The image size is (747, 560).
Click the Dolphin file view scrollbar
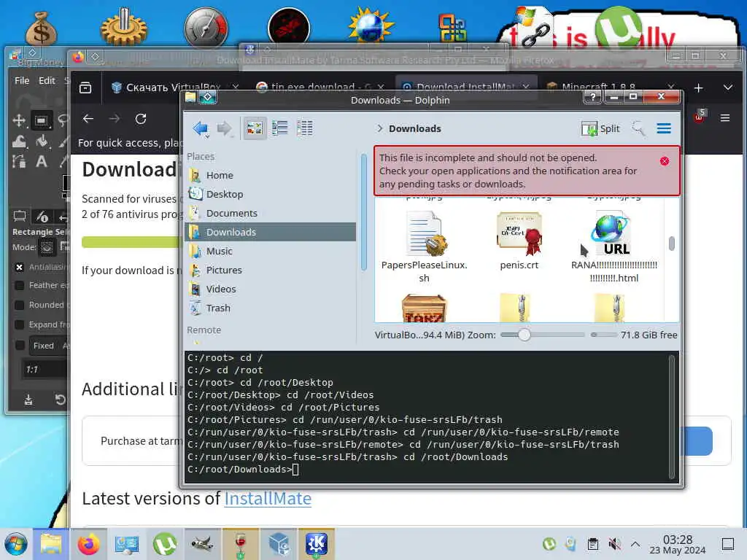(x=672, y=244)
